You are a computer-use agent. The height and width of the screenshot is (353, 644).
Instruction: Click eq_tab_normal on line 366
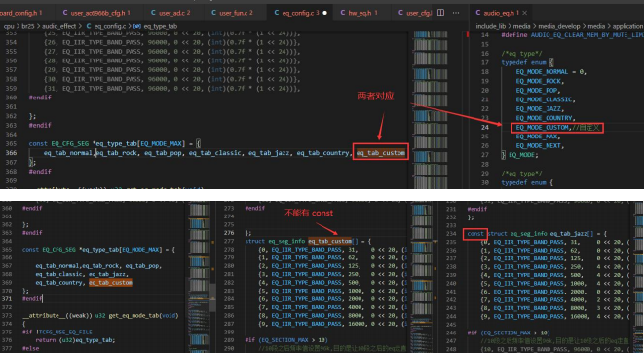(x=68, y=153)
